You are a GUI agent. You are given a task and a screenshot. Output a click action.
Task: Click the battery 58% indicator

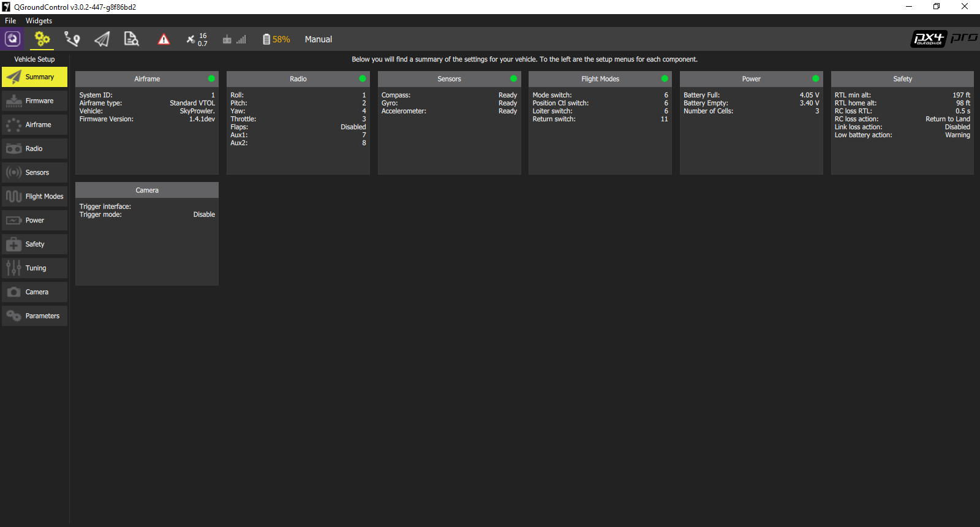tap(276, 39)
